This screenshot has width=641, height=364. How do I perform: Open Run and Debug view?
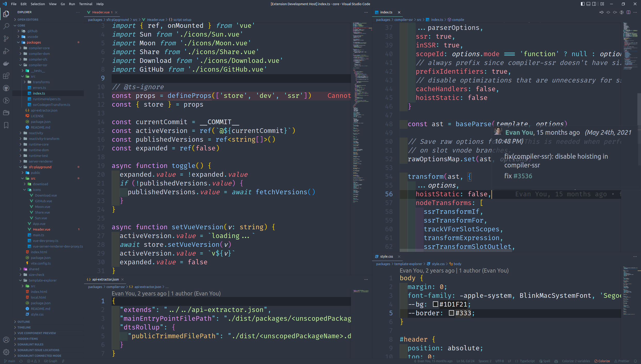(6, 51)
